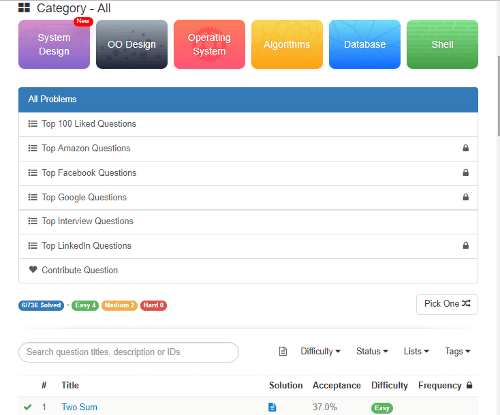This screenshot has height=415, width=500.
Task: Open Top Facebook Questions list
Action: pos(248,173)
